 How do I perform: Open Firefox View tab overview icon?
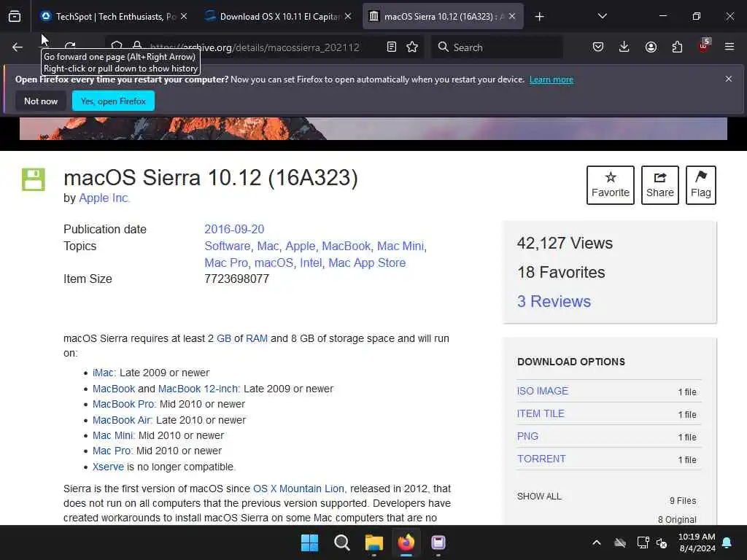coord(15,17)
